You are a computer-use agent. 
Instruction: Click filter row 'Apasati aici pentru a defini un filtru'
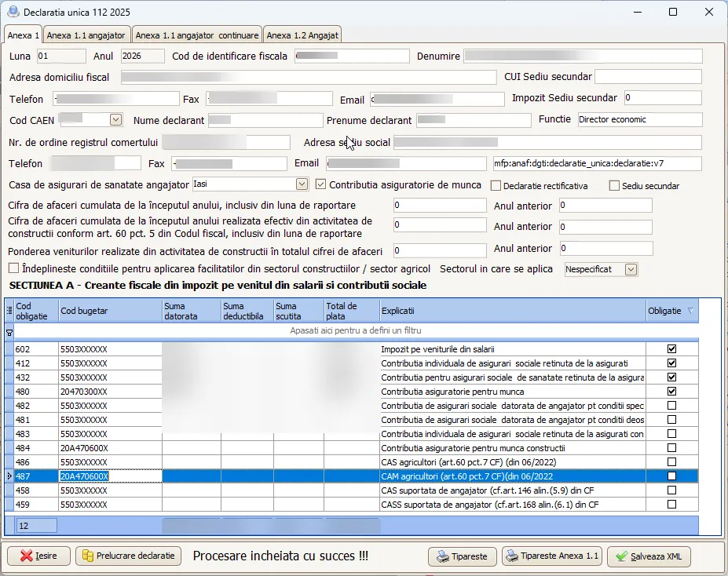coord(356,330)
